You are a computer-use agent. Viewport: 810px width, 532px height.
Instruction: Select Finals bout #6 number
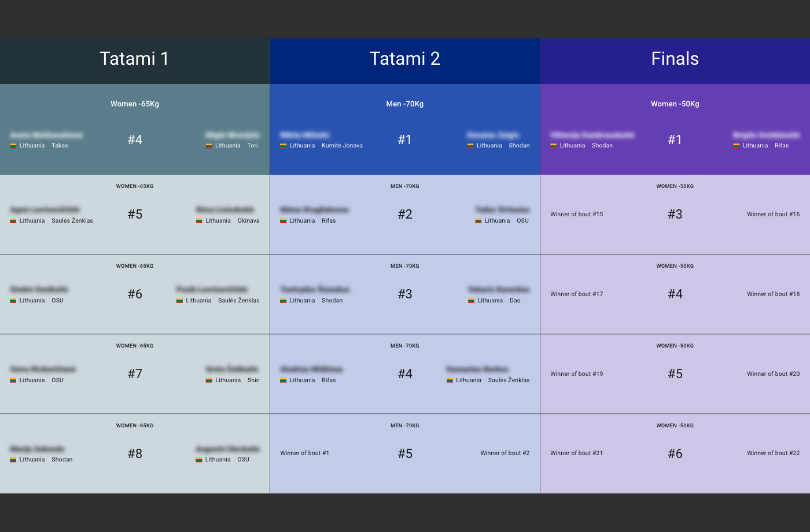(x=675, y=454)
